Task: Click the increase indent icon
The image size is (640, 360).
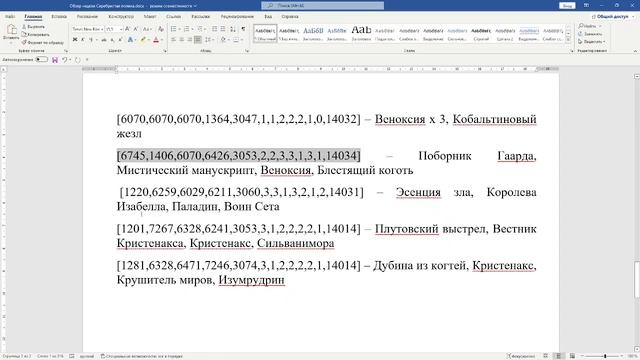Action: pyautogui.click(x=223, y=29)
